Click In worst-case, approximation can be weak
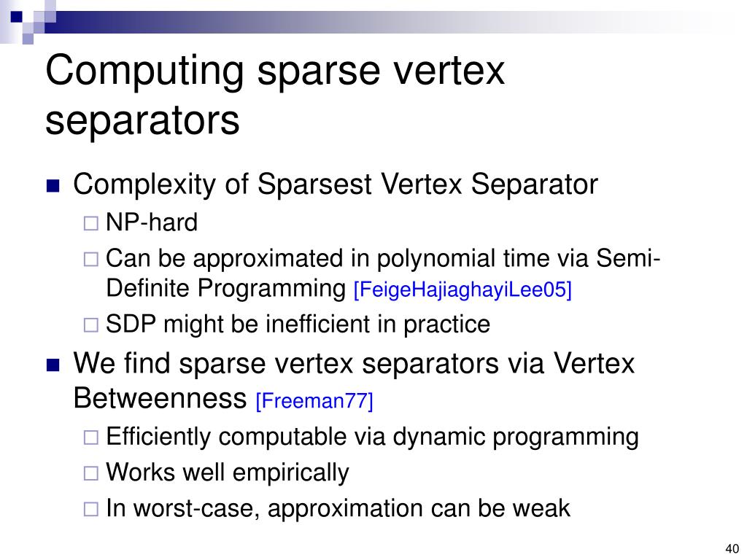The image size is (747, 560). [338, 508]
